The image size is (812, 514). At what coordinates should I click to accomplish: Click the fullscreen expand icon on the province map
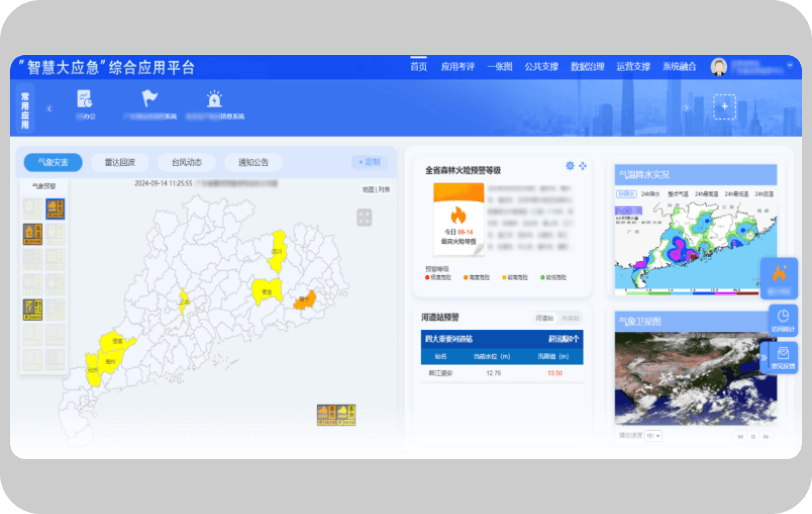tap(364, 217)
